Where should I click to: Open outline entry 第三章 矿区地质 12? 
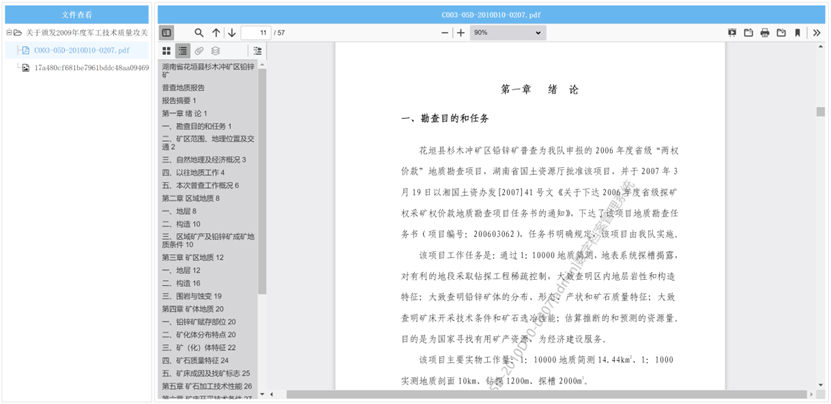(193, 258)
